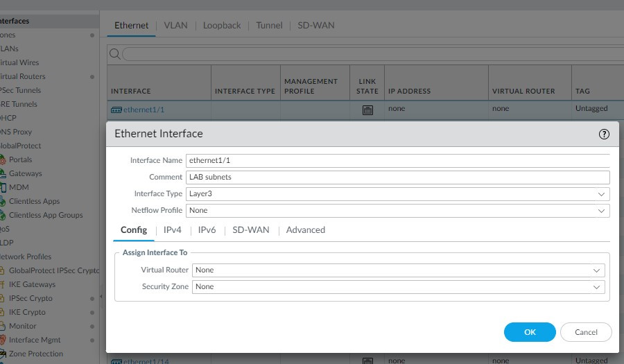This screenshot has width=624, height=364.
Task: Click the VIRTUAL ROUTER column header
Action: 530,83
